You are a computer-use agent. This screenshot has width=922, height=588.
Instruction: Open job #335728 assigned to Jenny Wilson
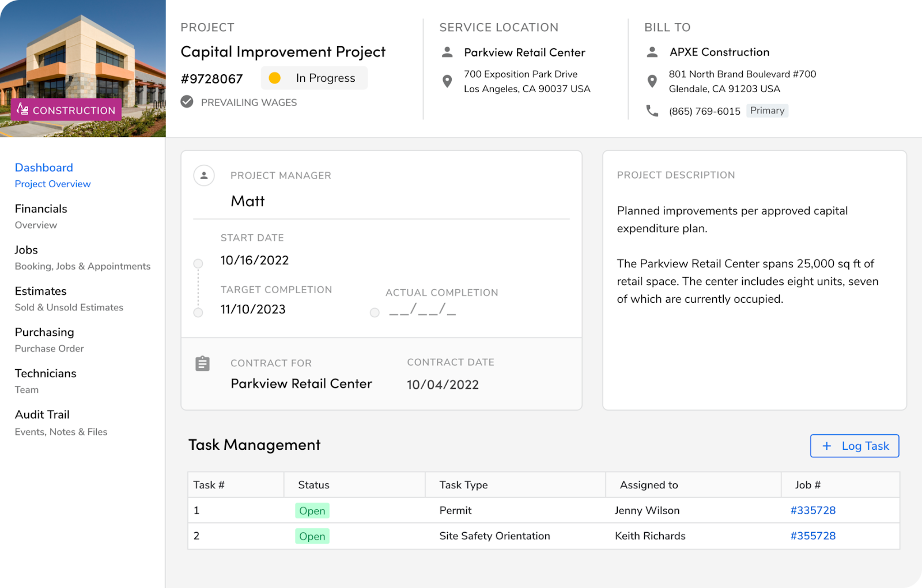point(813,510)
